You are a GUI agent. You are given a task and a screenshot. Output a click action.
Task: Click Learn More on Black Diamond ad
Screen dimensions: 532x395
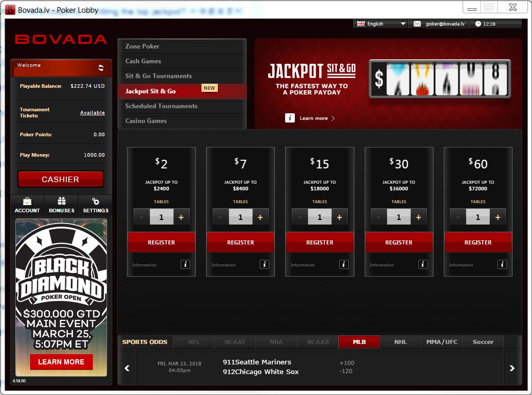pyautogui.click(x=61, y=362)
